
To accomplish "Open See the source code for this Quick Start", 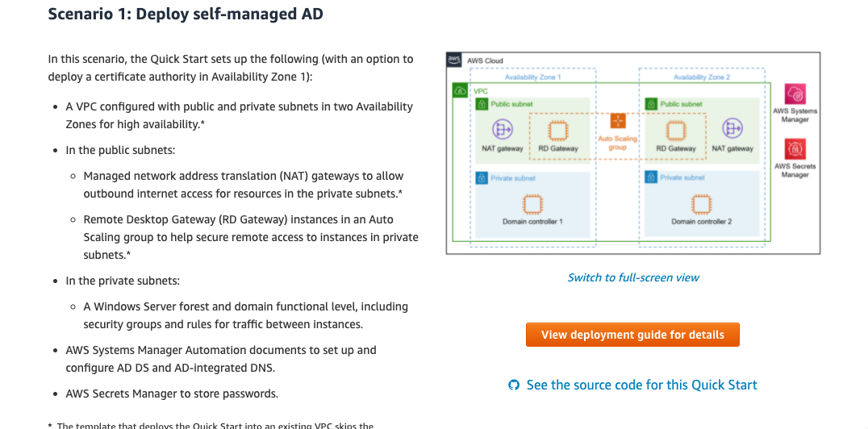I will pyautogui.click(x=641, y=385).
